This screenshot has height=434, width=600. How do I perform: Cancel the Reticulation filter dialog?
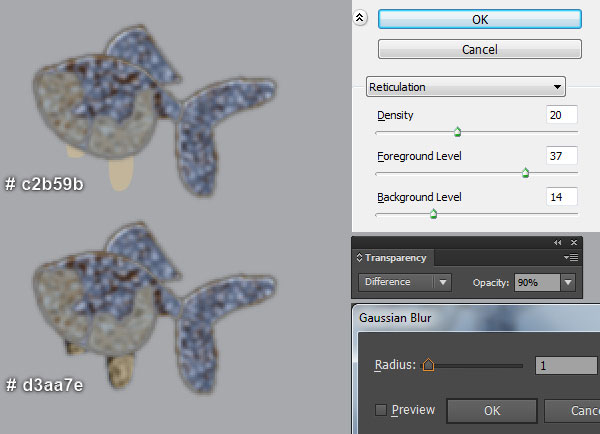[480, 49]
